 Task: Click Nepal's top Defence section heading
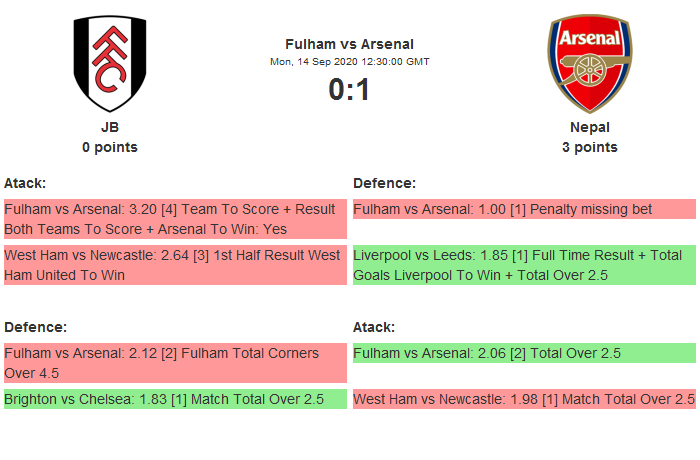(x=384, y=183)
